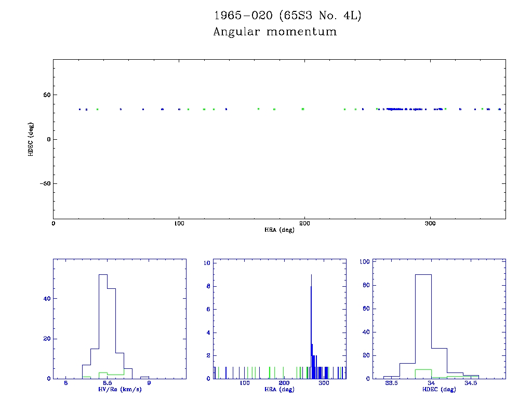Click the tallest blue bar in the HDEC histogram
Image resolution: width=532 pixels, height=399 pixels.
coord(423,327)
